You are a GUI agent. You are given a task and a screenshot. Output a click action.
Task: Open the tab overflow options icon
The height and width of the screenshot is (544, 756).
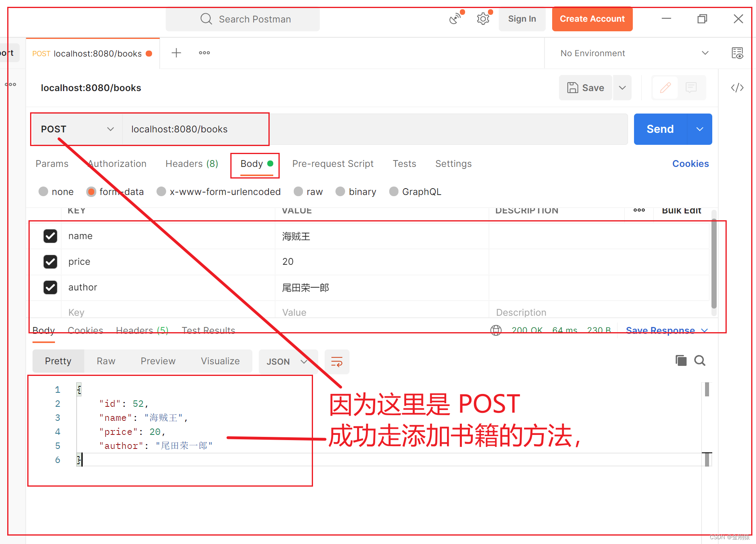tap(204, 53)
